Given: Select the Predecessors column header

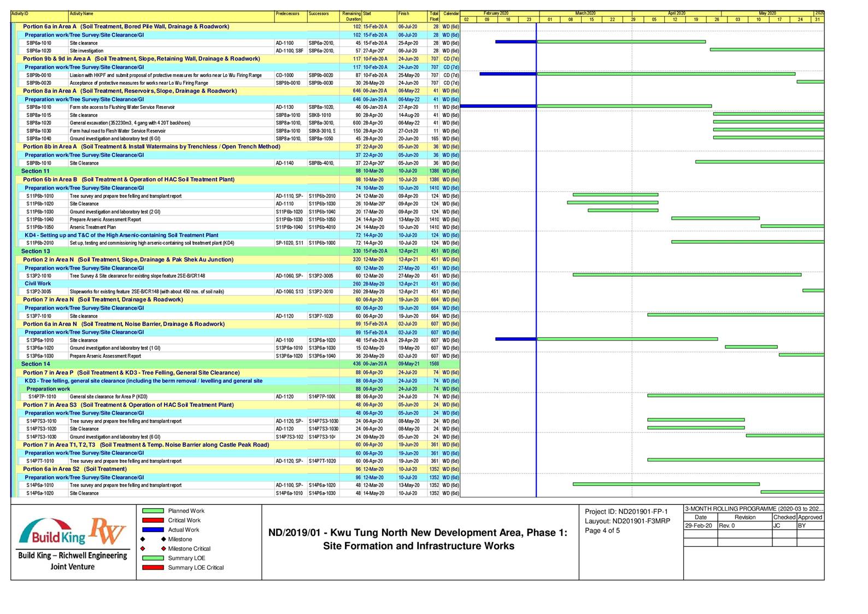Looking at the screenshot, I should (288, 14).
